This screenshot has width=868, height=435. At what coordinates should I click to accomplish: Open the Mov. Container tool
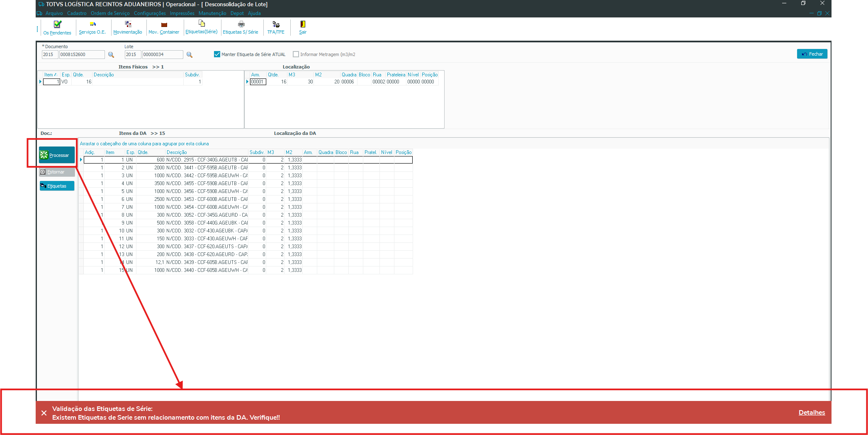point(164,28)
